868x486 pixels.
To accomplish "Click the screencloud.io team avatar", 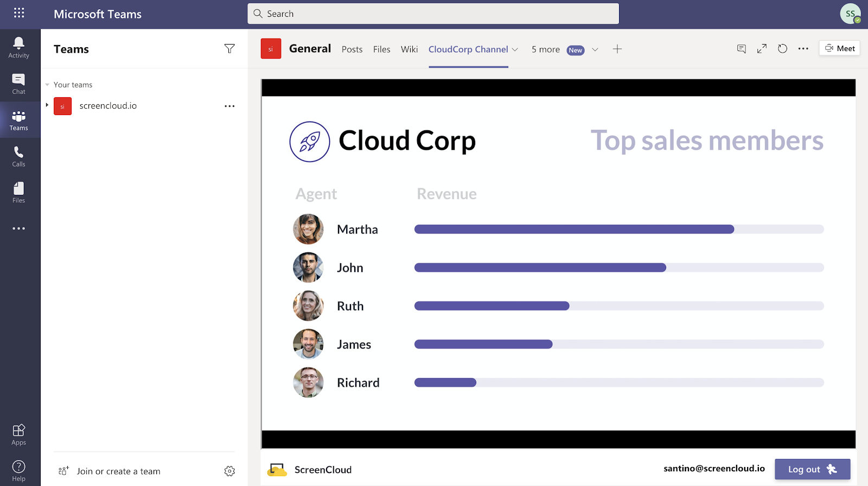I will [62, 106].
